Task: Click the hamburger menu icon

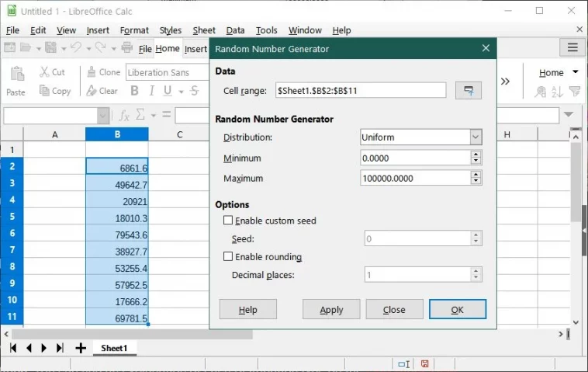Action: click(x=572, y=47)
